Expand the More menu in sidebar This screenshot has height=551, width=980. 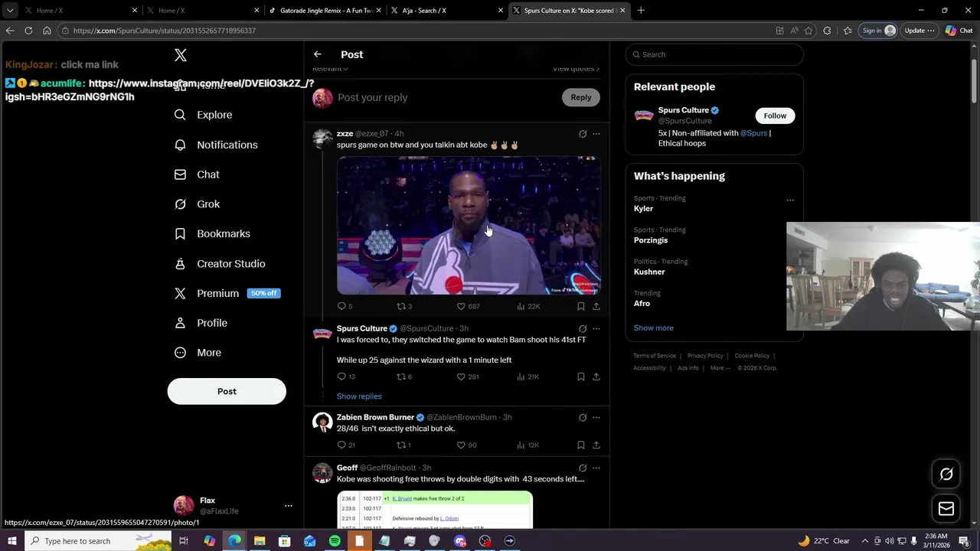click(x=198, y=353)
